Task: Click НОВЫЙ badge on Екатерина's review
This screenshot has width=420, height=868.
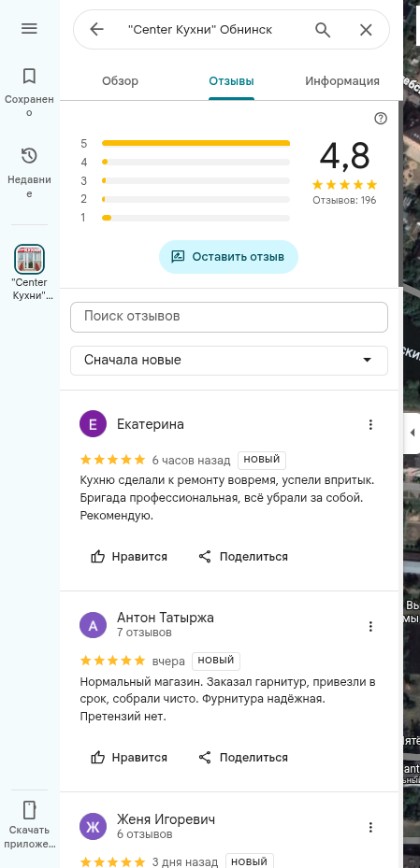Action: tap(262, 460)
